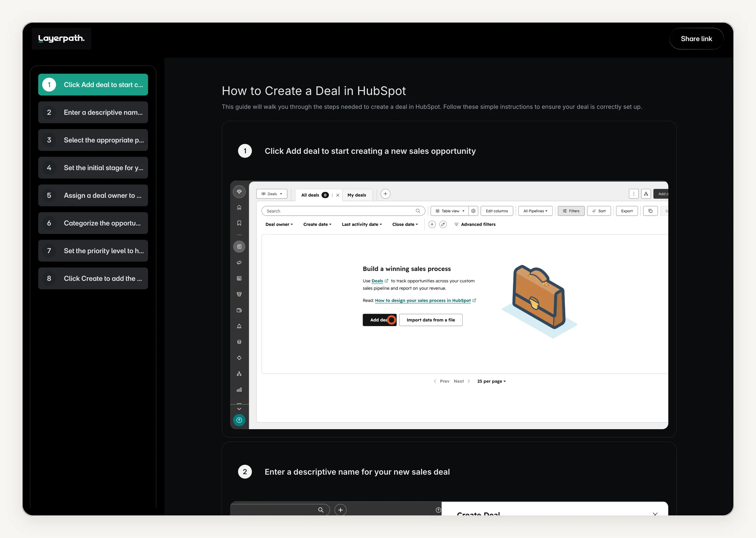Image resolution: width=756 pixels, height=538 pixels.
Task: Expand sidebar with the down chevron
Action: [x=239, y=409]
